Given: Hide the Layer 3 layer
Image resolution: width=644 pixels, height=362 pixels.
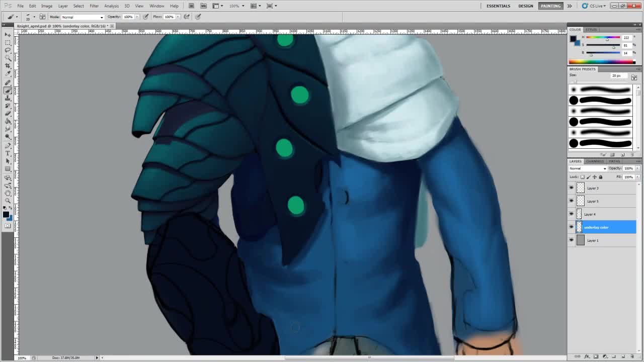Looking at the screenshot, I should point(571,188).
